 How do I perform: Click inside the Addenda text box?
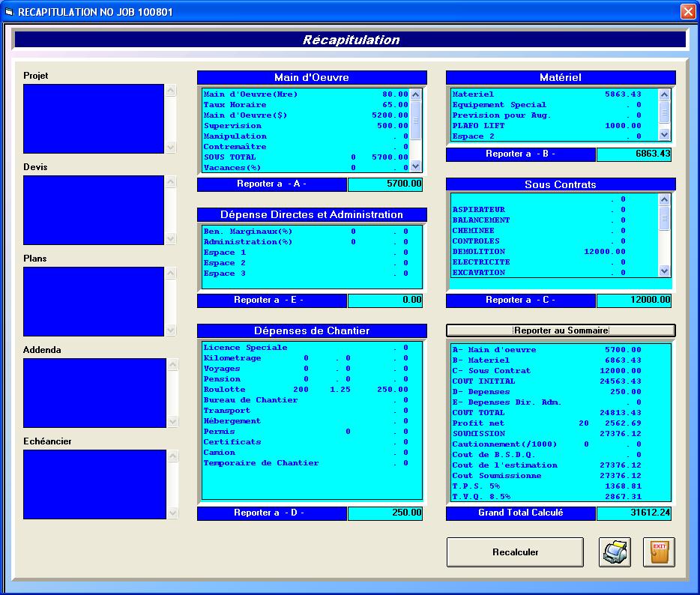tap(94, 393)
